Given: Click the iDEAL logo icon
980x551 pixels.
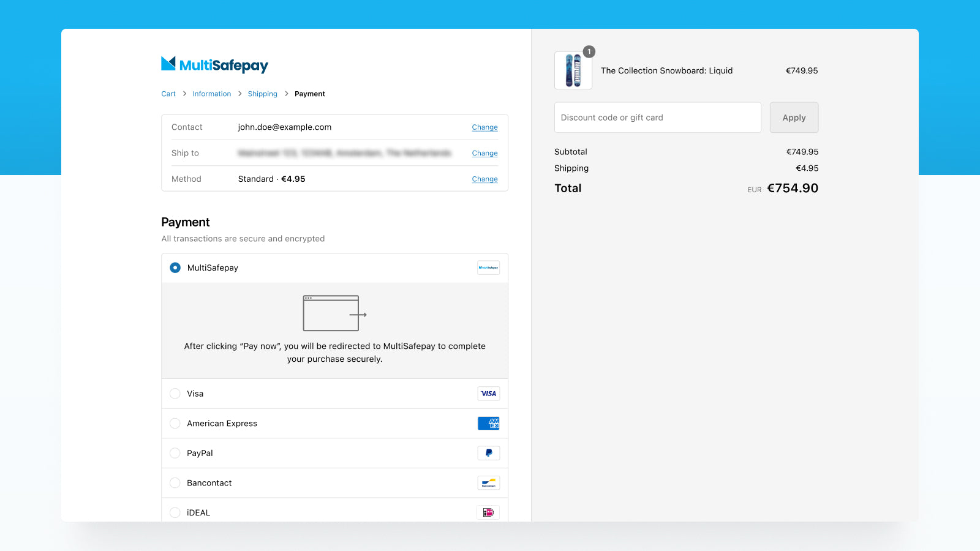Looking at the screenshot, I should 488,512.
